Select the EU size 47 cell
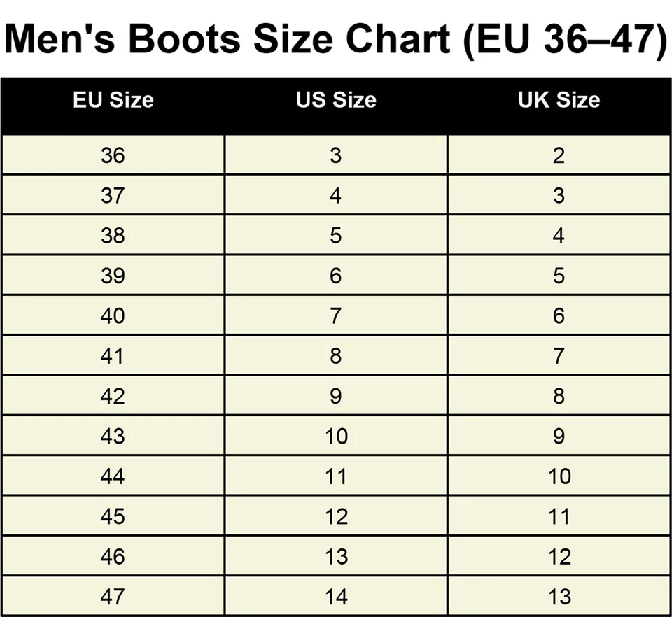This screenshot has width=672, height=617. (x=113, y=597)
